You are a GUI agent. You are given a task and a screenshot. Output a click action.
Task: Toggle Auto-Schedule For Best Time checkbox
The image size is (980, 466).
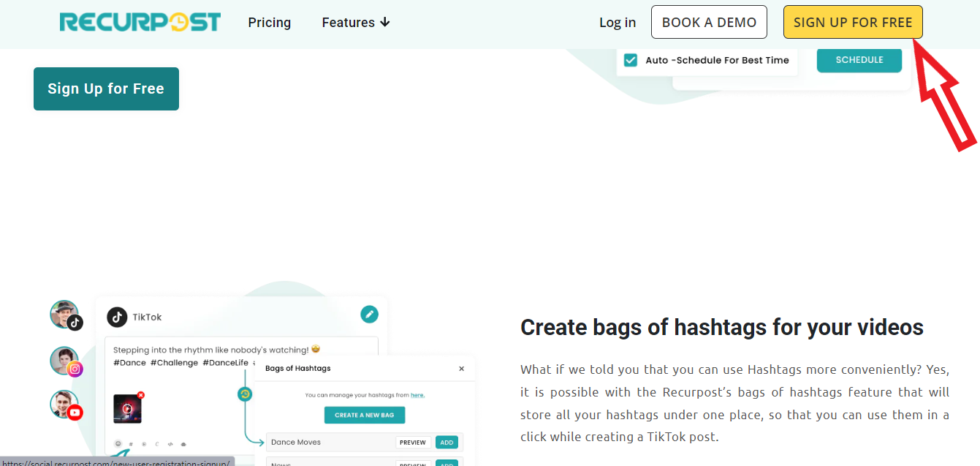coord(630,60)
